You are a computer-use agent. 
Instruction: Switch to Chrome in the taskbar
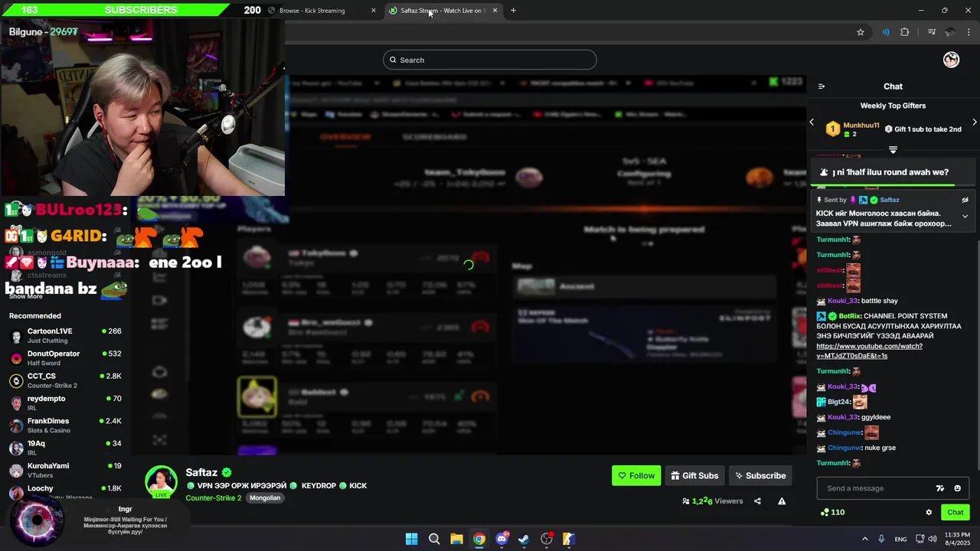coord(479,539)
